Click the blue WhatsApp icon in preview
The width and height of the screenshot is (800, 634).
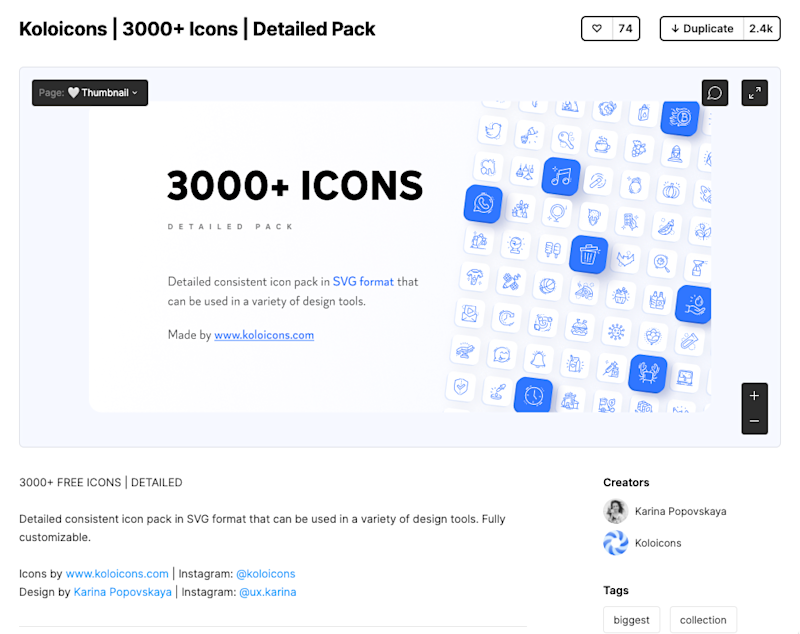483,204
